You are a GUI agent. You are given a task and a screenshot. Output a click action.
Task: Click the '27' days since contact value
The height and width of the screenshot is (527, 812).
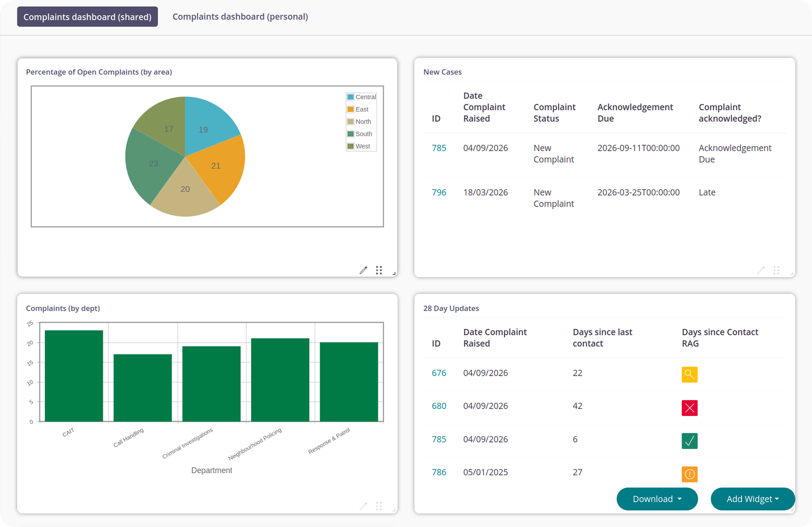tap(577, 472)
